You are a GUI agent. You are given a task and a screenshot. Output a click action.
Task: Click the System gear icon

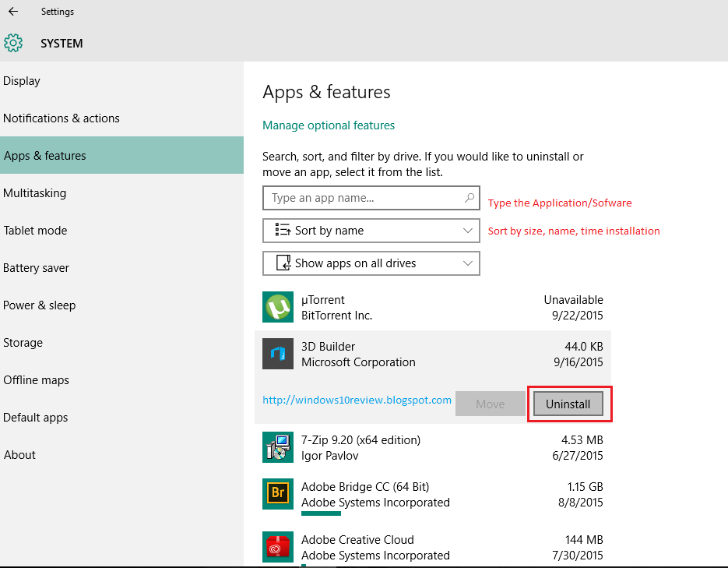(13, 43)
